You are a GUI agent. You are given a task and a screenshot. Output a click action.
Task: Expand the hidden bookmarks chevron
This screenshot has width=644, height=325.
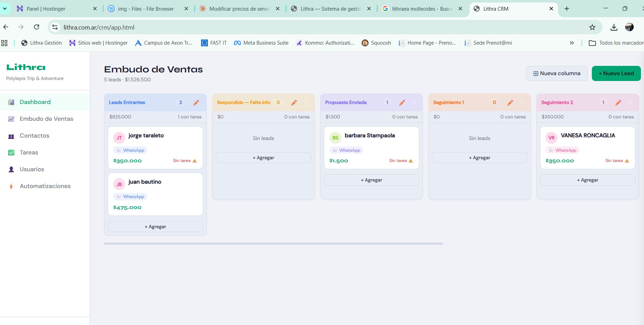[572, 43]
